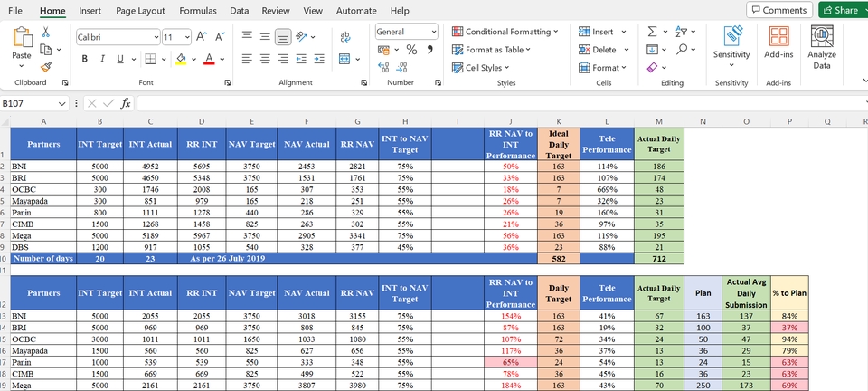Click Decrease Font Size icon
868x391 pixels.
point(219,37)
